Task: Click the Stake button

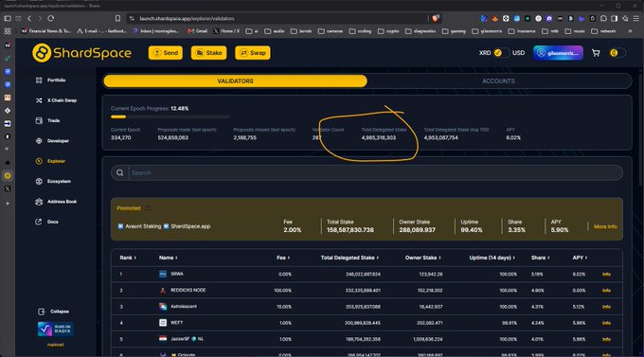Action: click(208, 53)
